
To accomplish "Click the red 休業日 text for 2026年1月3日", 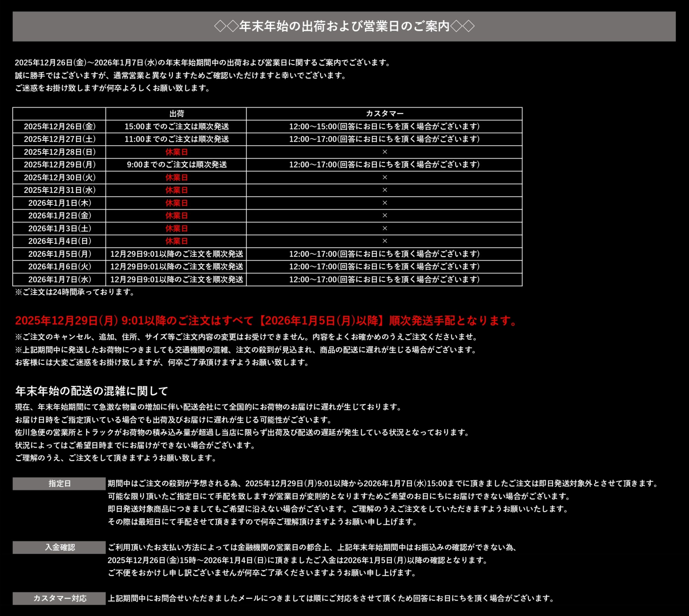I will [x=177, y=228].
